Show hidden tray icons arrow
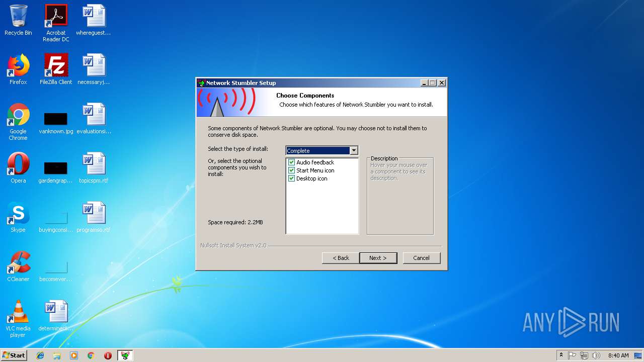This screenshot has width=644, height=362. (561, 355)
